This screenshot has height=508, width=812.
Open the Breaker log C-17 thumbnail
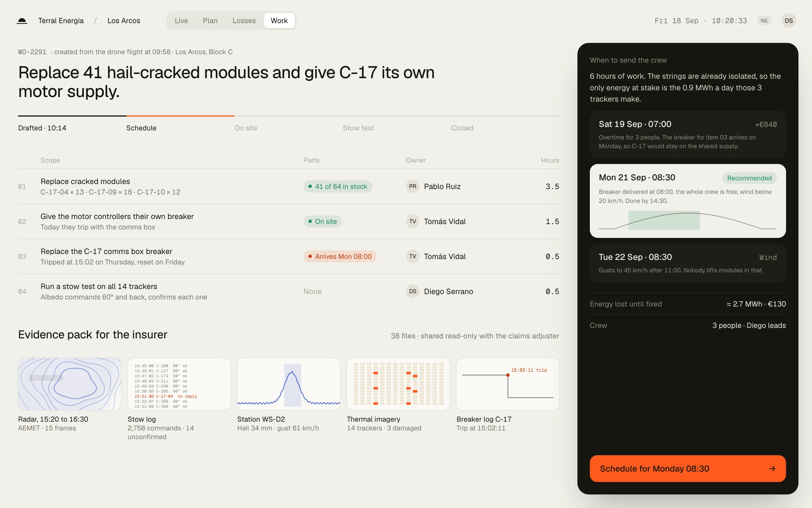pos(508,384)
